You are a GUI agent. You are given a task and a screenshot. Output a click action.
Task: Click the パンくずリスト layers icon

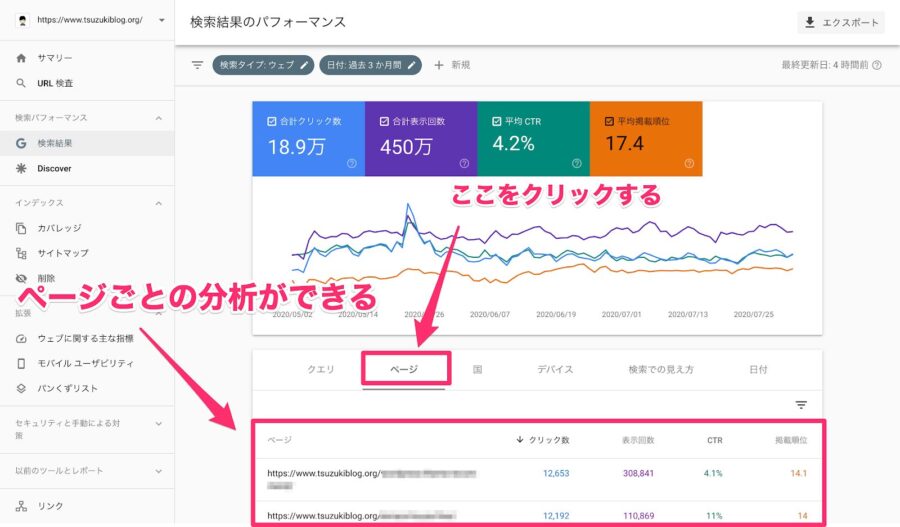[x=21, y=389]
